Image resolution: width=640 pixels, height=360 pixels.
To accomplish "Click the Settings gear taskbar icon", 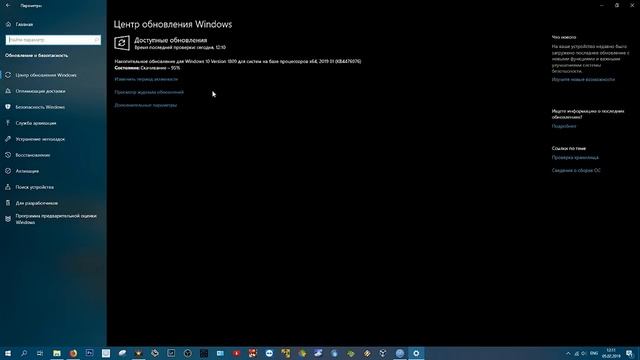I will pyautogui.click(x=416, y=353).
